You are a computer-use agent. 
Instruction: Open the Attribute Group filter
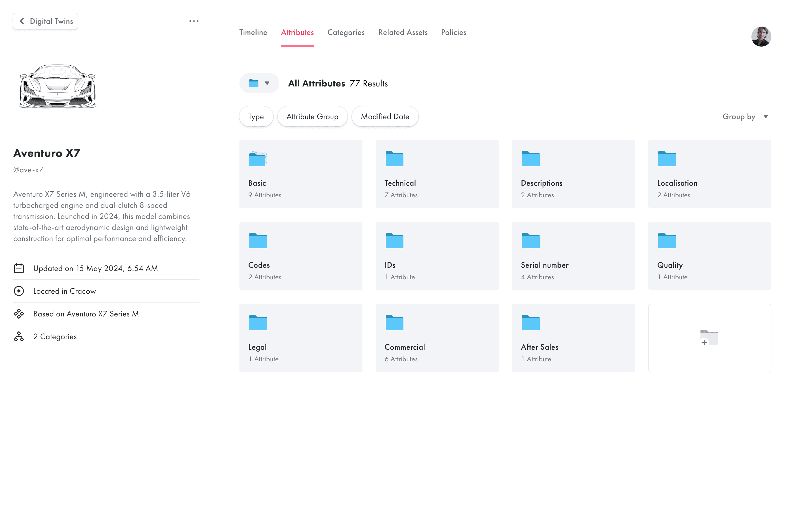312,117
